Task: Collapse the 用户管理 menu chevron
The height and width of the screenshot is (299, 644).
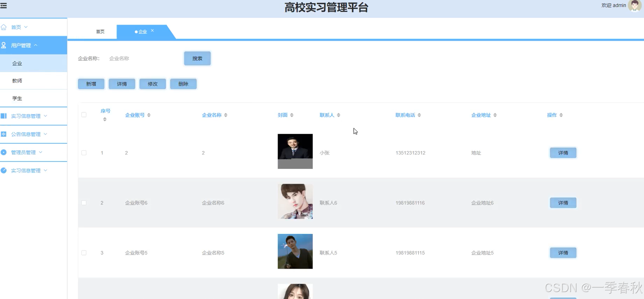Action: point(35,45)
